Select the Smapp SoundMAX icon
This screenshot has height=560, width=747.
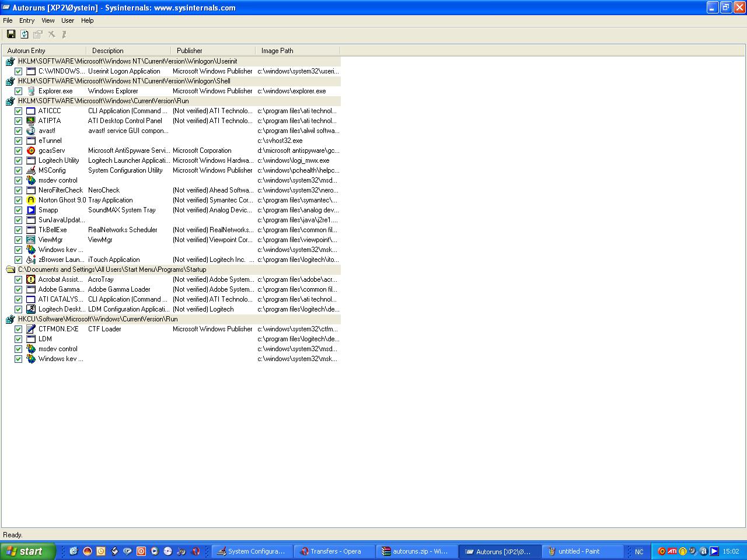[31, 210]
